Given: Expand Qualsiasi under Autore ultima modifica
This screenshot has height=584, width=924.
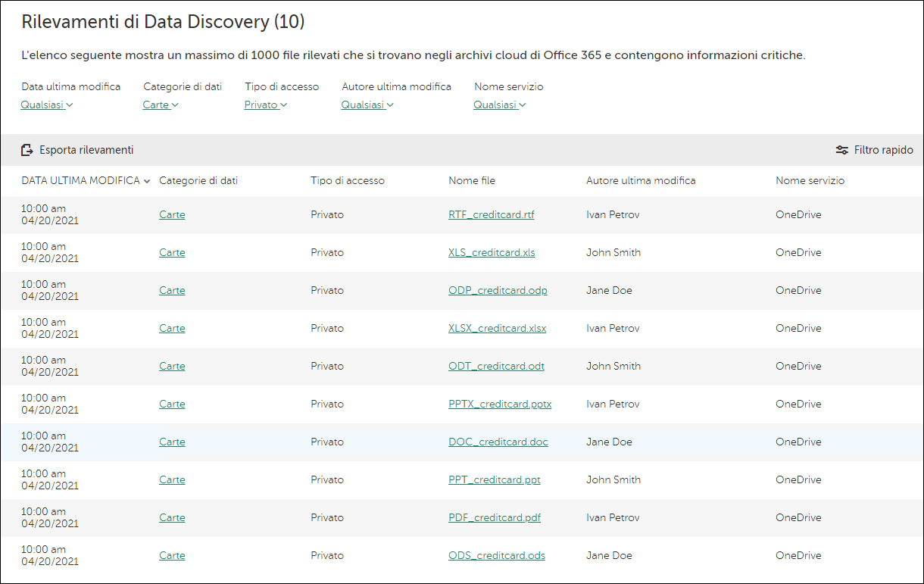Looking at the screenshot, I should 367,105.
